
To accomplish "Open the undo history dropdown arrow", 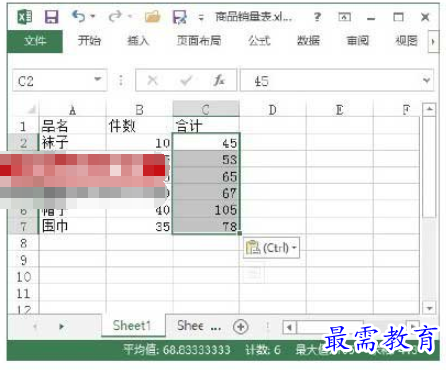I will pos(93,16).
